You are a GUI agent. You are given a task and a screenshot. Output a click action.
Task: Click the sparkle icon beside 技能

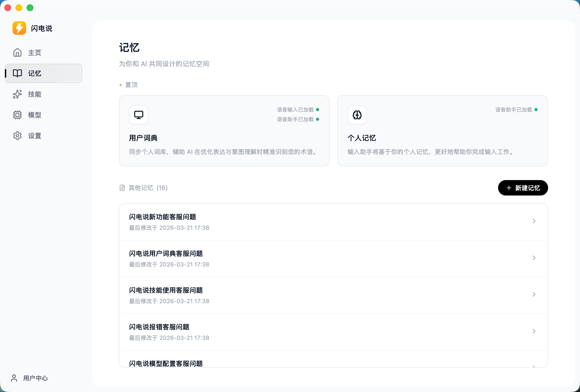pos(17,94)
